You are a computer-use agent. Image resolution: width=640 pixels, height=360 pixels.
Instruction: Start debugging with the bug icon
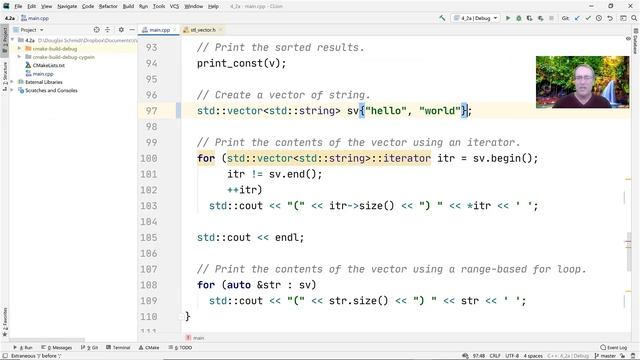[x=519, y=18]
